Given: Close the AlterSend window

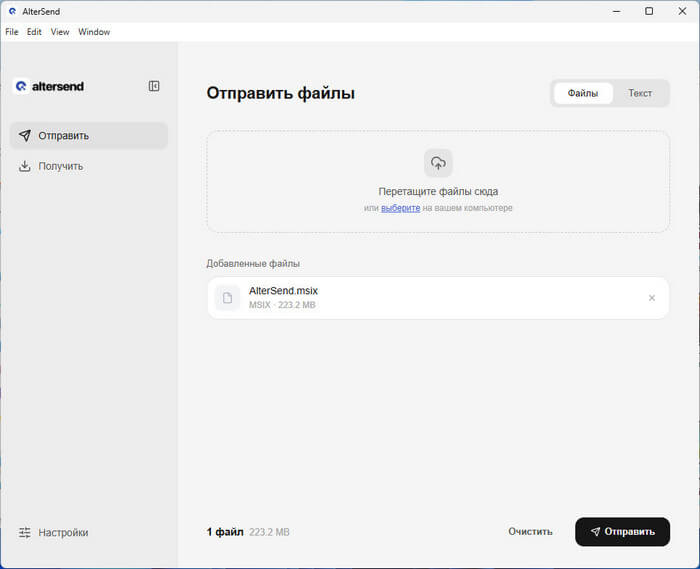Looking at the screenshot, I should click(682, 11).
